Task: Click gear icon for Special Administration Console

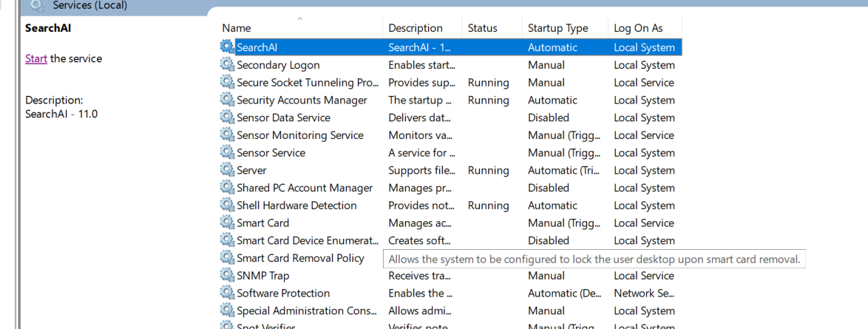Action: (228, 311)
